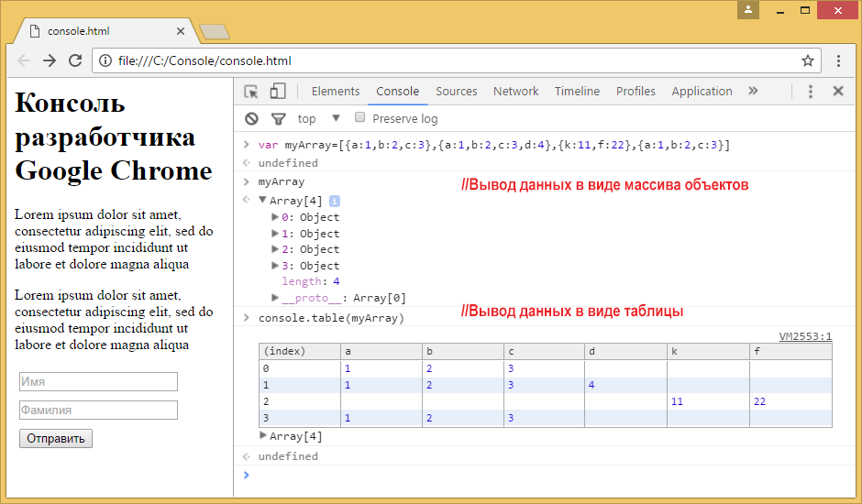862x504 pixels.
Task: Expand Array[4] below the table
Action: point(263,435)
